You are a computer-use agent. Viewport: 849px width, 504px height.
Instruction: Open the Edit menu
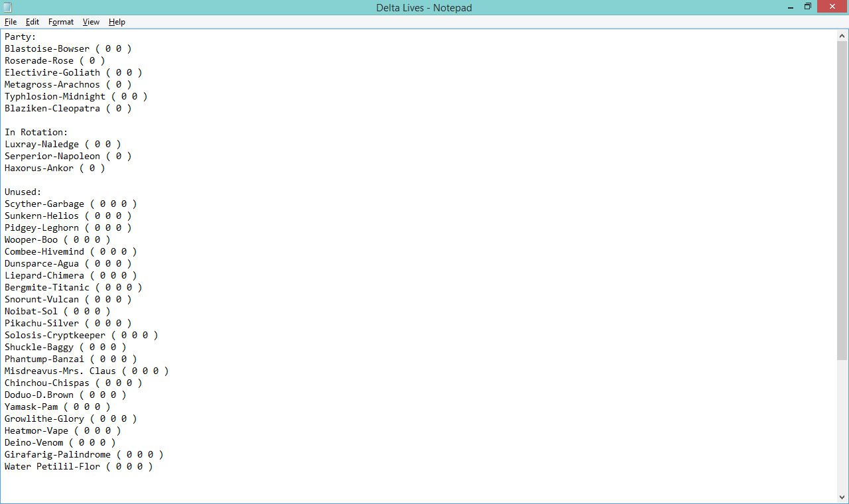[x=33, y=22]
